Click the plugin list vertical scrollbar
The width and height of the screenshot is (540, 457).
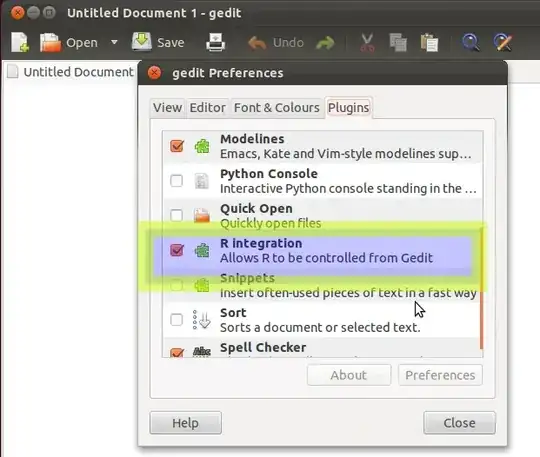(481, 289)
